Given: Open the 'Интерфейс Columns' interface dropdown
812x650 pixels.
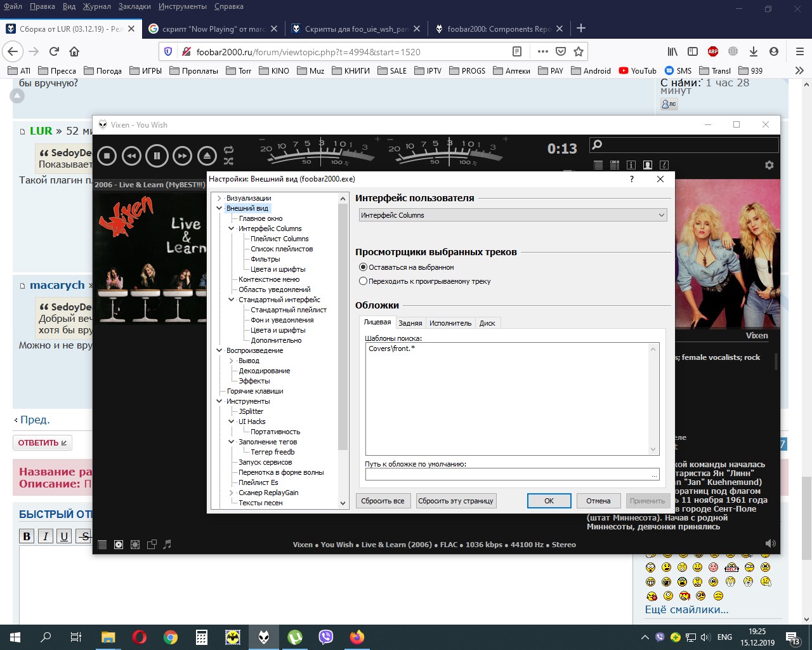Looking at the screenshot, I should coord(513,215).
